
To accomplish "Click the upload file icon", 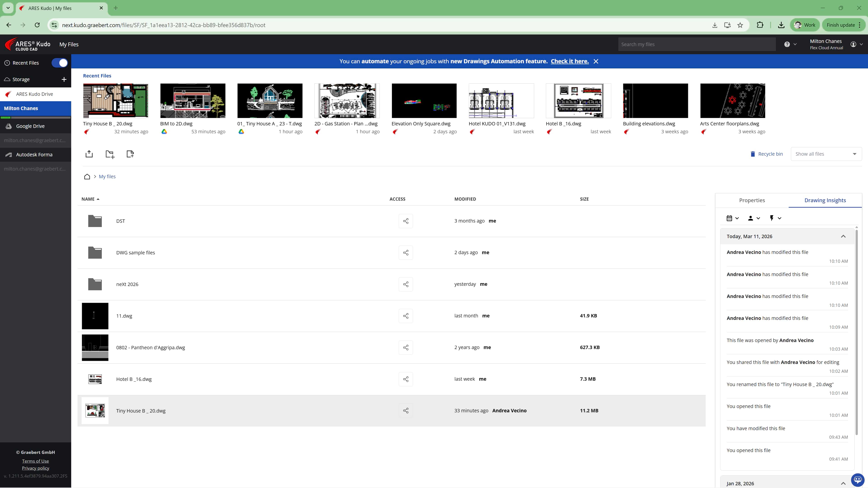I will click(x=89, y=154).
